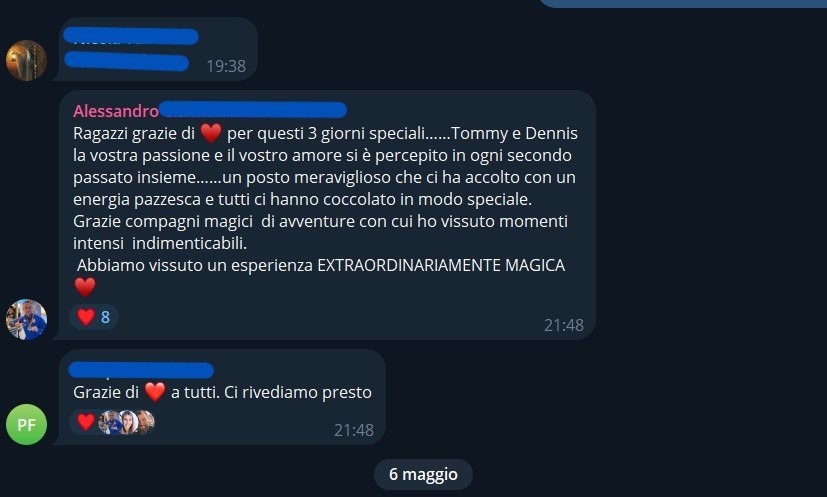Click 21:48 timestamp on PF's message
This screenshot has height=497, width=827.
point(353,430)
